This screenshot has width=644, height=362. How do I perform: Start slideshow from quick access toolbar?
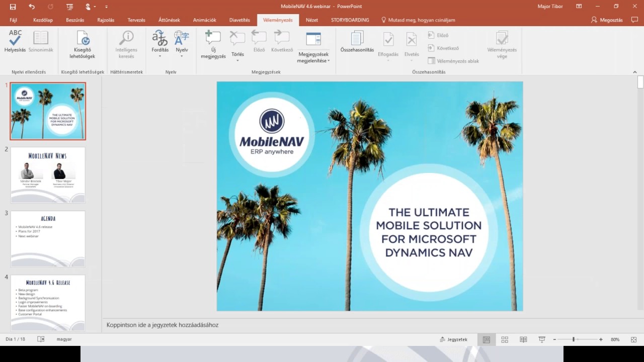pos(69,7)
